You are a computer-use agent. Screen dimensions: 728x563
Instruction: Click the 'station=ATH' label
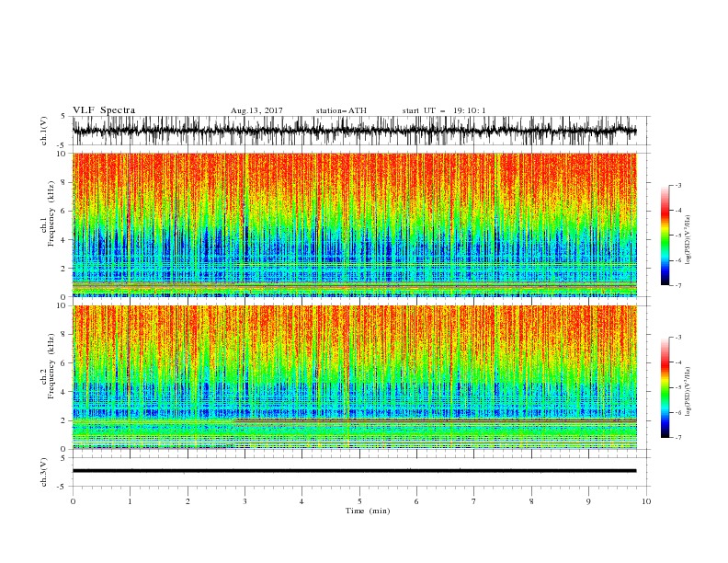point(341,110)
